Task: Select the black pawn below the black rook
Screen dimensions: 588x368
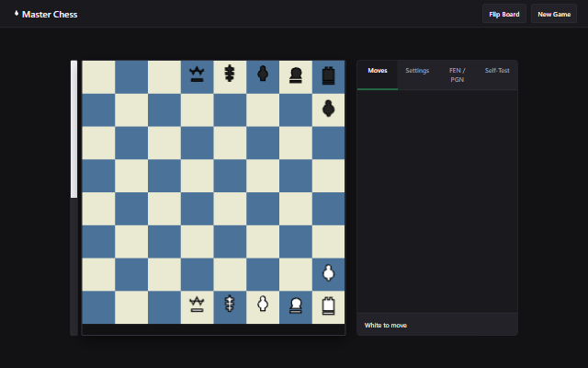Action: [x=329, y=109]
